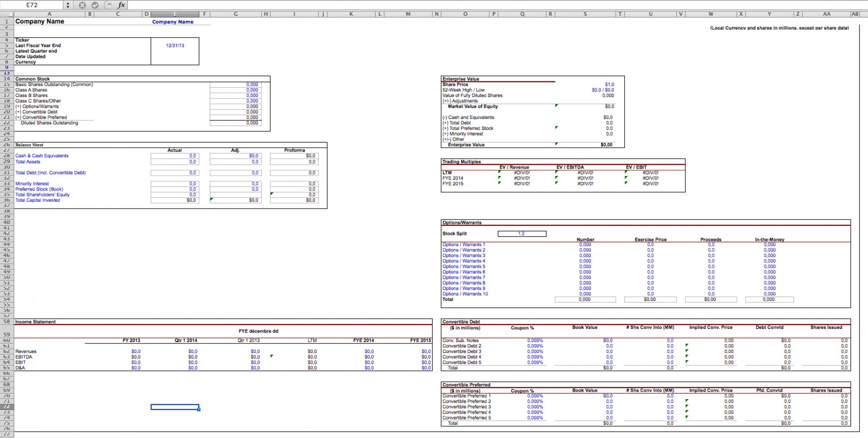The width and height of the screenshot is (868, 438).
Task: Click Total Shareholders' Equity label
Action: coord(42,195)
